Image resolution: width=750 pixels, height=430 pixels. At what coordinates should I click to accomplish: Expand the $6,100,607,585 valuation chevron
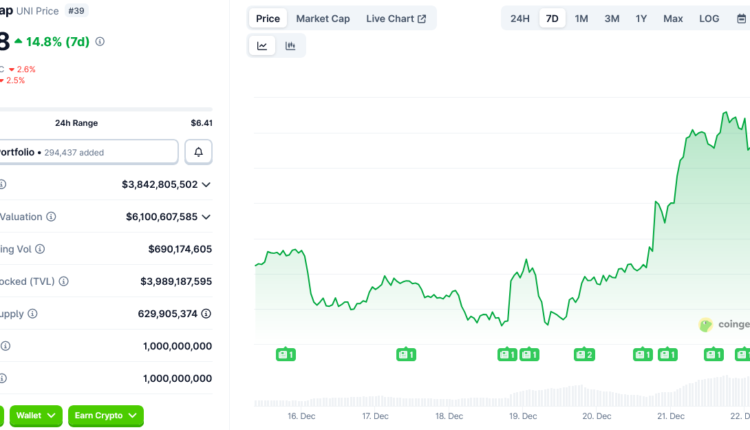click(206, 216)
